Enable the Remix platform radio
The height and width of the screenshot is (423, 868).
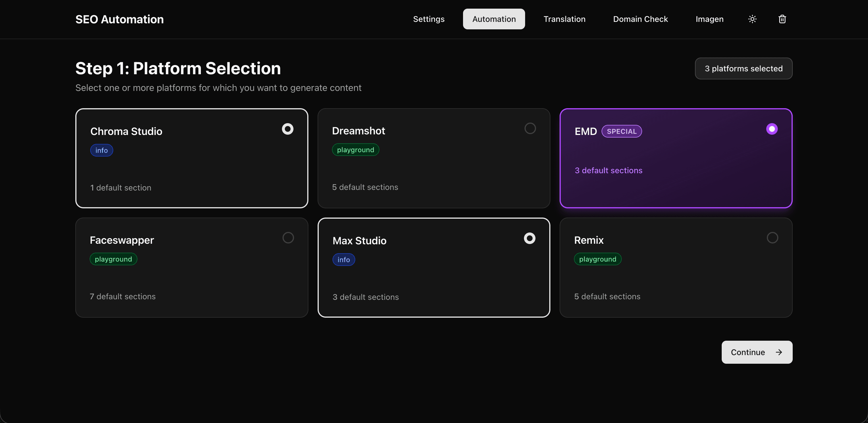(x=772, y=238)
